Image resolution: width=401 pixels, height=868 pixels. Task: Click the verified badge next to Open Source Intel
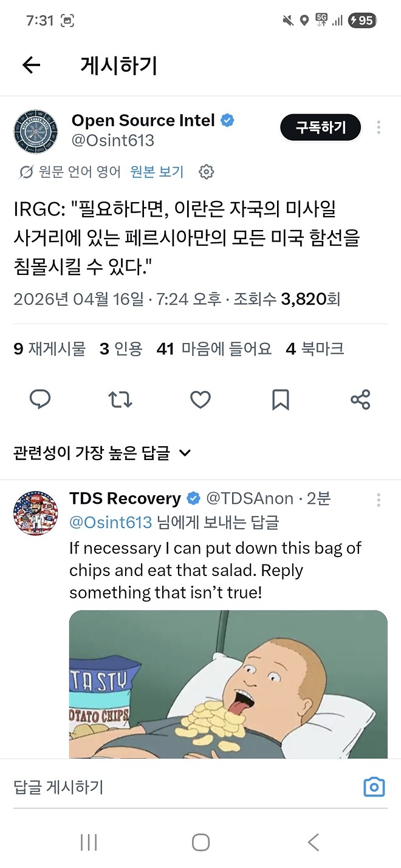point(227,121)
